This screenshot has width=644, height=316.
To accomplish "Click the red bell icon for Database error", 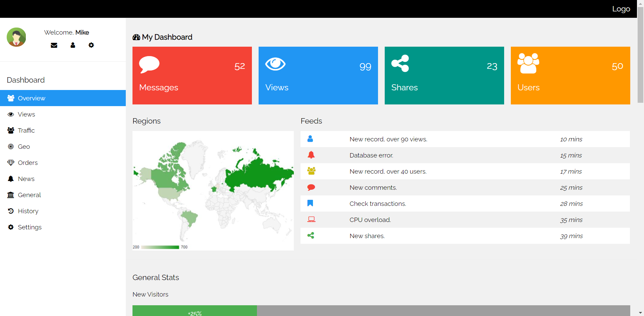I will click(311, 155).
